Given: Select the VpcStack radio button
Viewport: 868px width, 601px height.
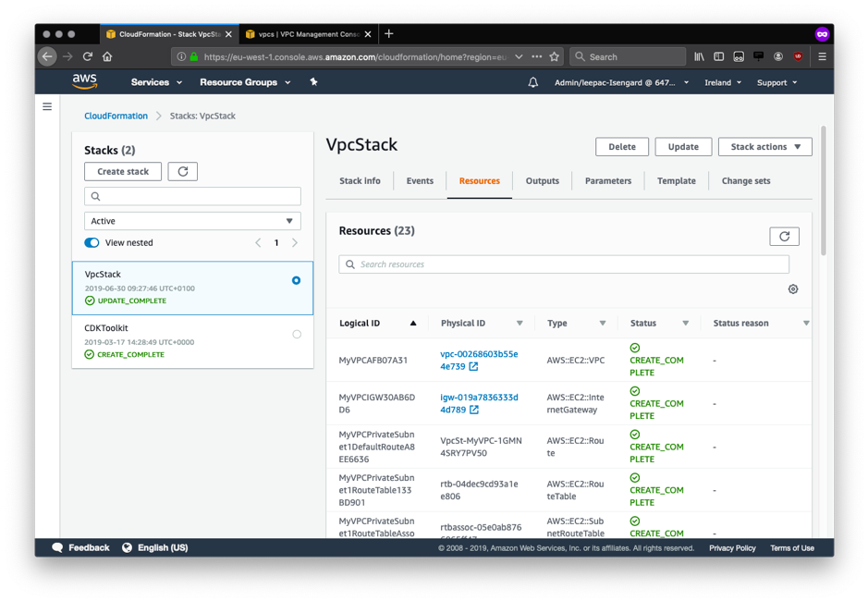Looking at the screenshot, I should click(296, 280).
